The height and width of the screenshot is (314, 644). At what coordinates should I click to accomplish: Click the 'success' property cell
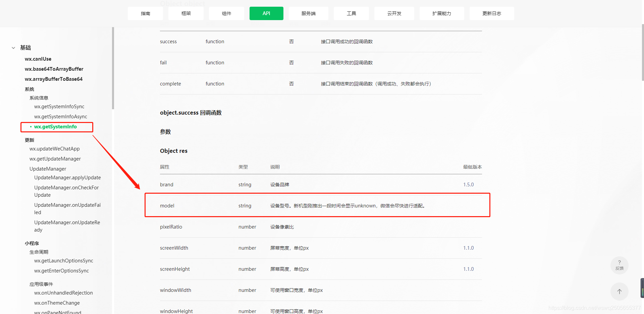point(168,42)
